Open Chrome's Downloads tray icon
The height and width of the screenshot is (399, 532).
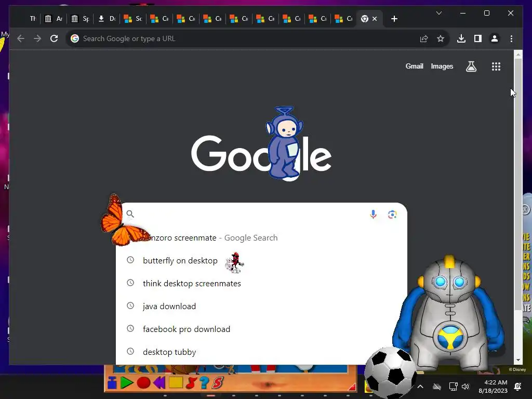click(x=461, y=38)
